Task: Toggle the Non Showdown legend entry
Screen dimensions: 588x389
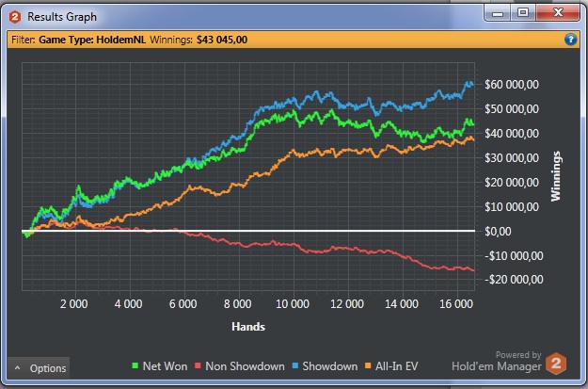Action: (240, 366)
